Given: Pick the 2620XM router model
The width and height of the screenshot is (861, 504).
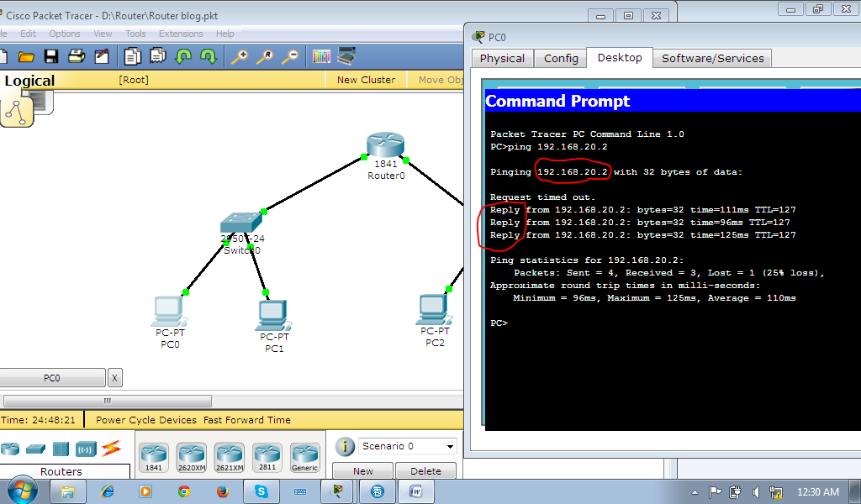Looking at the screenshot, I should point(192,458).
